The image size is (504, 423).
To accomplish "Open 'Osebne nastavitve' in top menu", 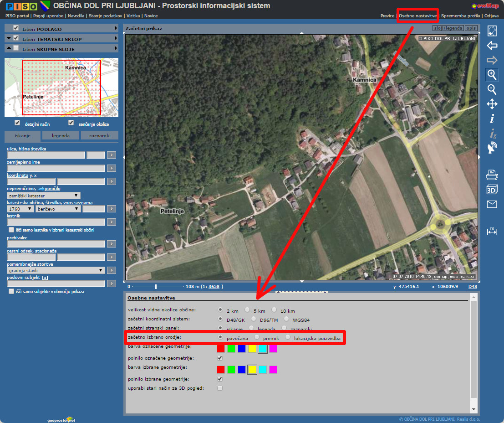I will tap(417, 15).
